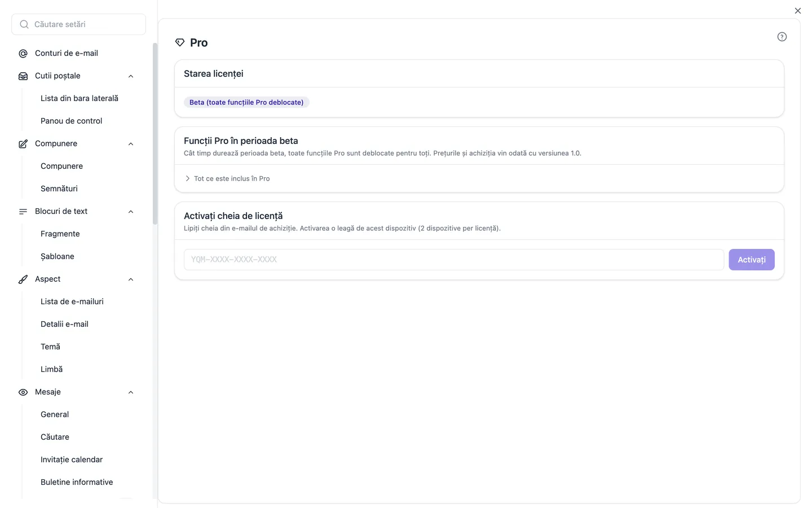Viewport: 812px width, 508px height.
Task: Click the Blocuri de text lines icon
Action: click(23, 212)
